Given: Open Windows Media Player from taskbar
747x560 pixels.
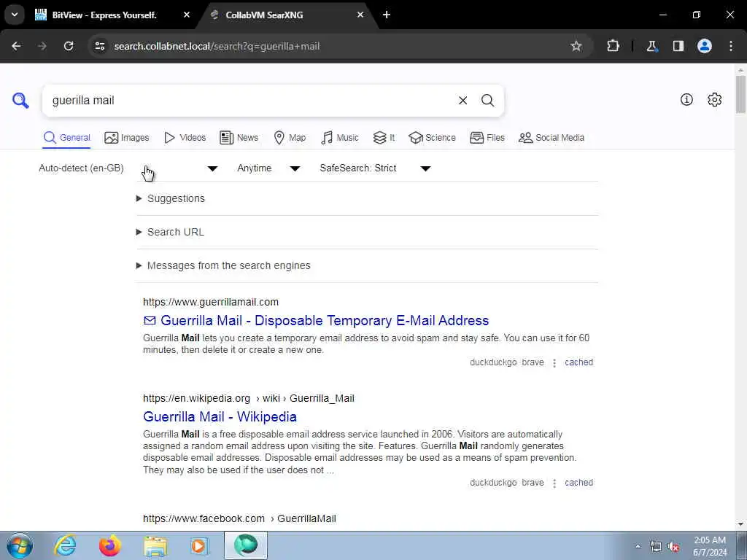Looking at the screenshot, I should [x=199, y=546].
